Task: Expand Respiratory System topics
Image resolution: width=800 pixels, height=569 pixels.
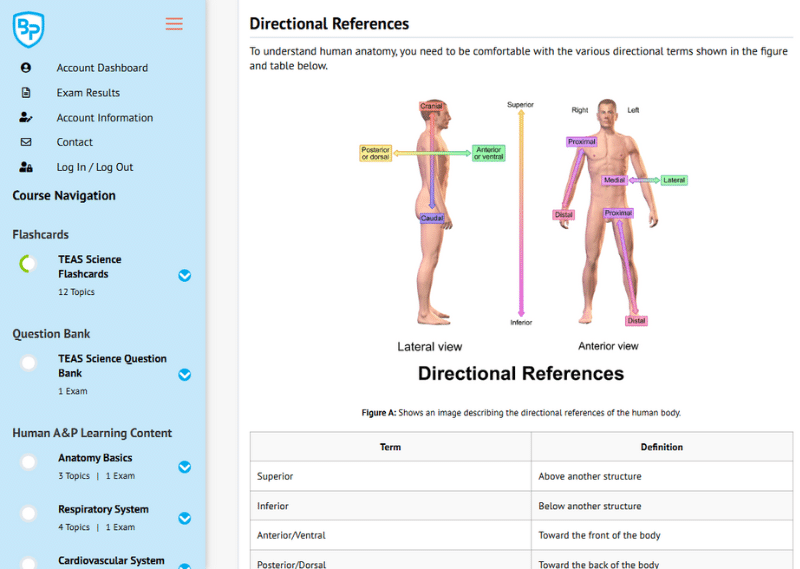Action: 185,518
